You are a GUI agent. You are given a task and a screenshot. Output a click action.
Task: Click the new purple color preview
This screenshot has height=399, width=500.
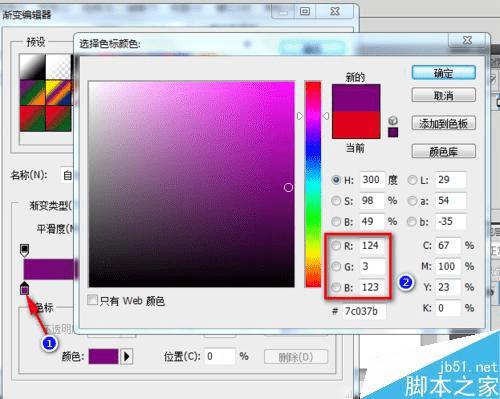point(356,98)
